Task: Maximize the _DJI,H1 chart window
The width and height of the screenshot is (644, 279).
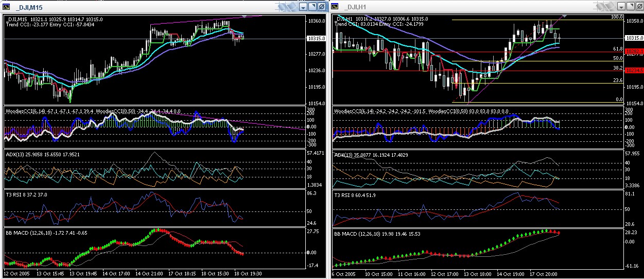Action: coord(631,7)
